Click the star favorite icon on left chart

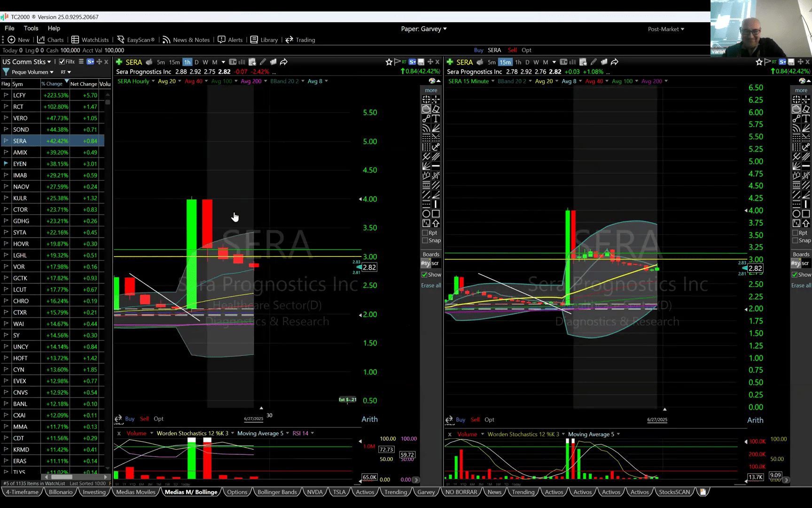click(389, 62)
